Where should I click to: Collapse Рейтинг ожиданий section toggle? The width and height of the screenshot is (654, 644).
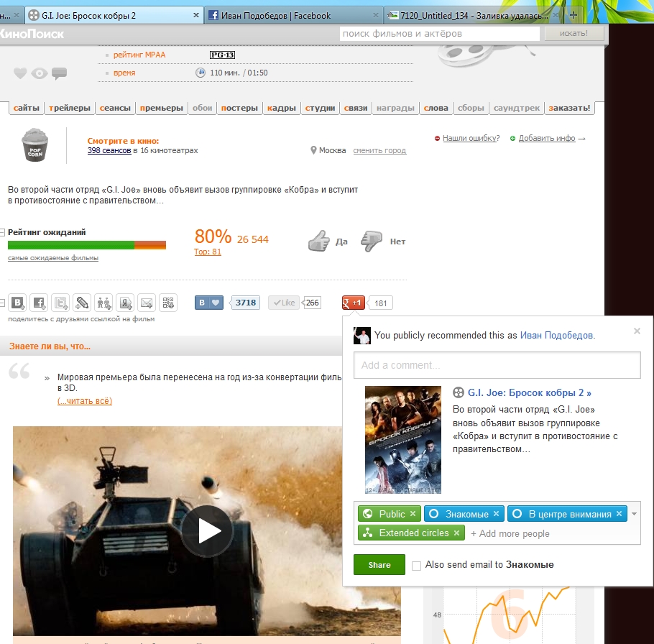pyautogui.click(x=2, y=232)
